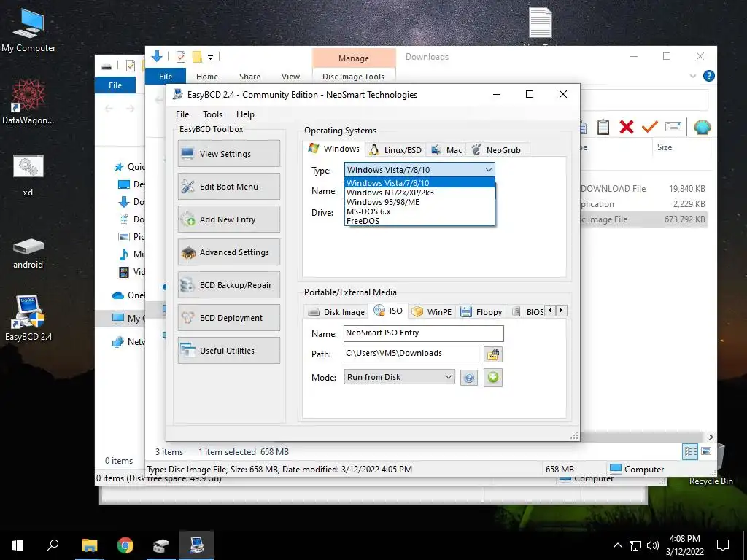
Task: Open the xd desktop file icon
Action: [28, 176]
